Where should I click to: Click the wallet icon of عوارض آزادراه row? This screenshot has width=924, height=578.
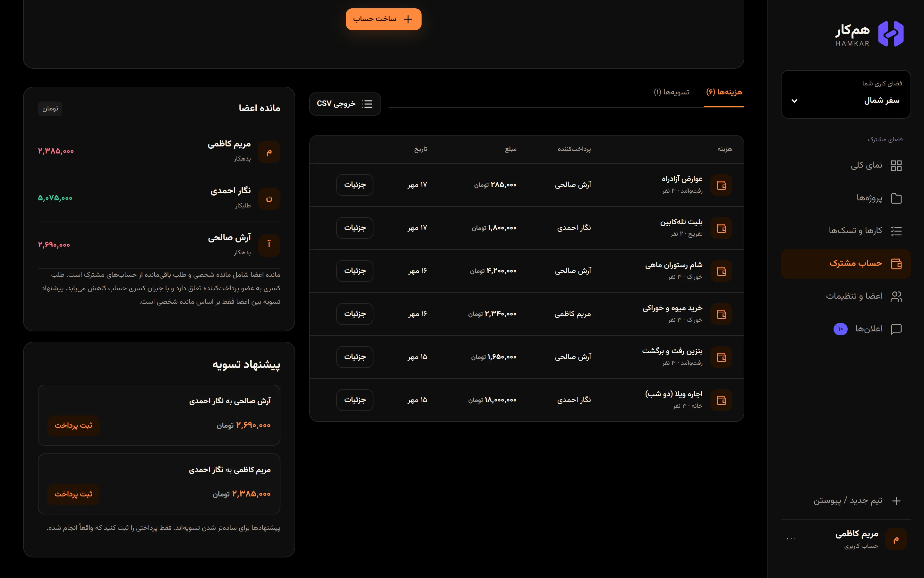click(x=721, y=185)
